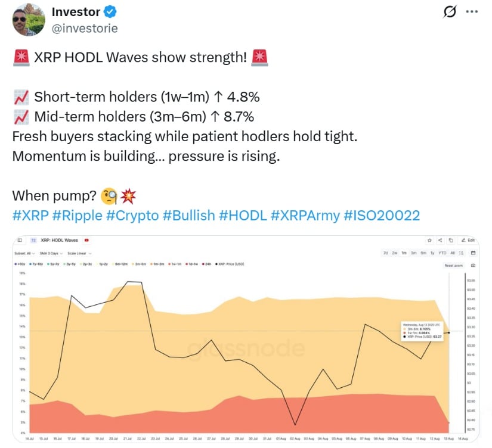Open the #XRPArmy hashtag link
Viewport: 492px width, 448px height.
click(305, 216)
